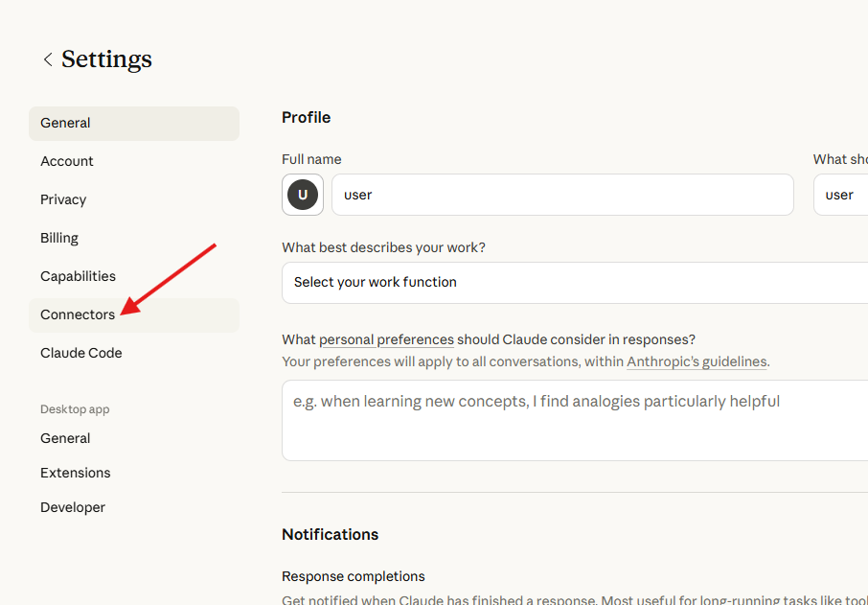
Task: Click the back chevron beside Settings
Action: (47, 58)
